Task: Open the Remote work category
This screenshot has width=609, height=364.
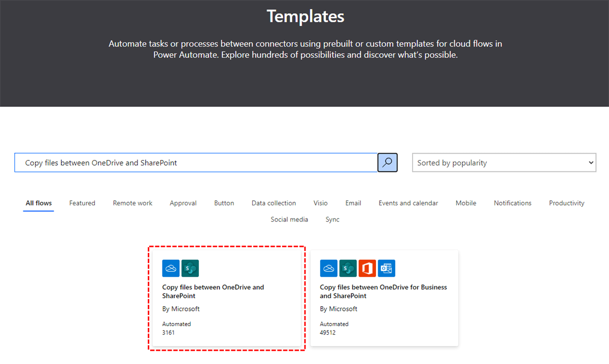Action: pos(132,203)
